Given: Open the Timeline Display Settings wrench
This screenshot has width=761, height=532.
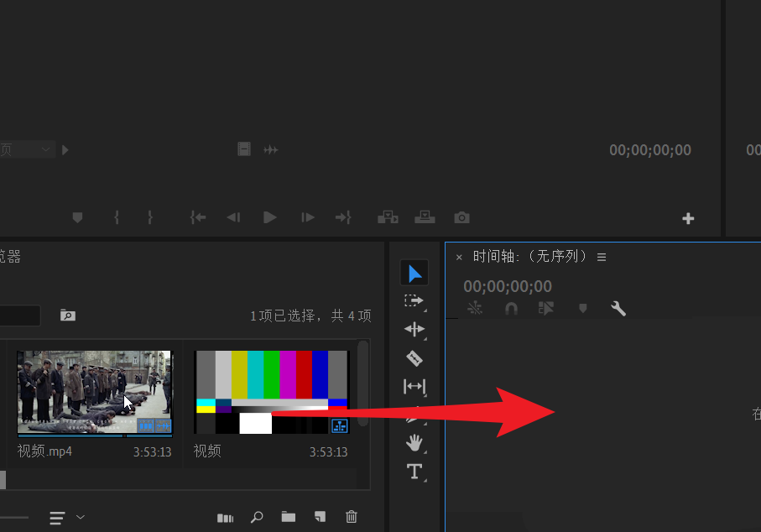Looking at the screenshot, I should click(x=618, y=308).
